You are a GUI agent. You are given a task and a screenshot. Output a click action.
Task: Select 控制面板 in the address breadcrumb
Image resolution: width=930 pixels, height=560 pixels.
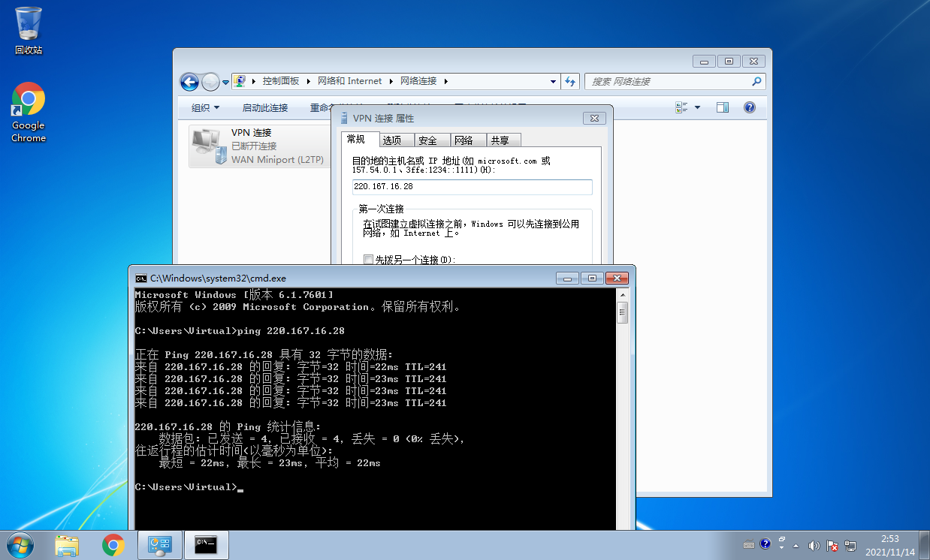click(280, 81)
